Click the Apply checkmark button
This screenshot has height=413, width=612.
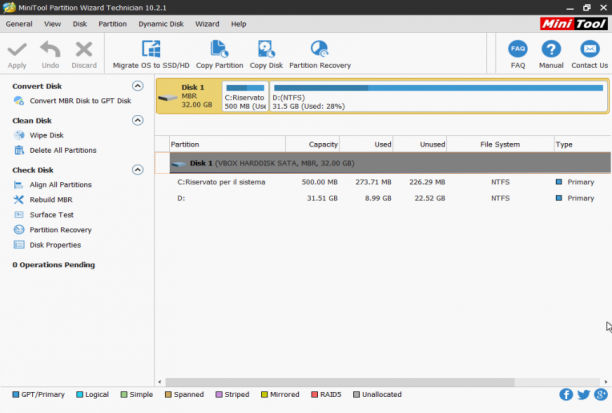[x=17, y=54]
